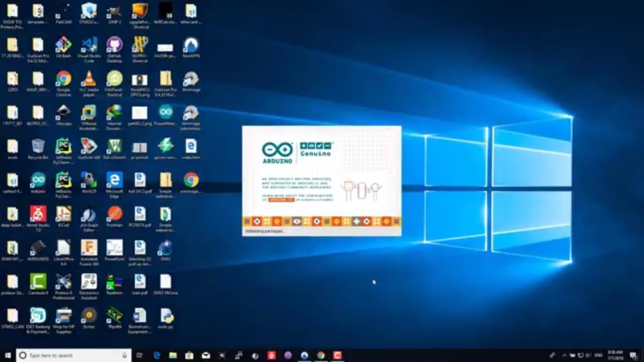644x362 pixels.
Task: Open VLC media player shortcut
Action: coord(89,83)
